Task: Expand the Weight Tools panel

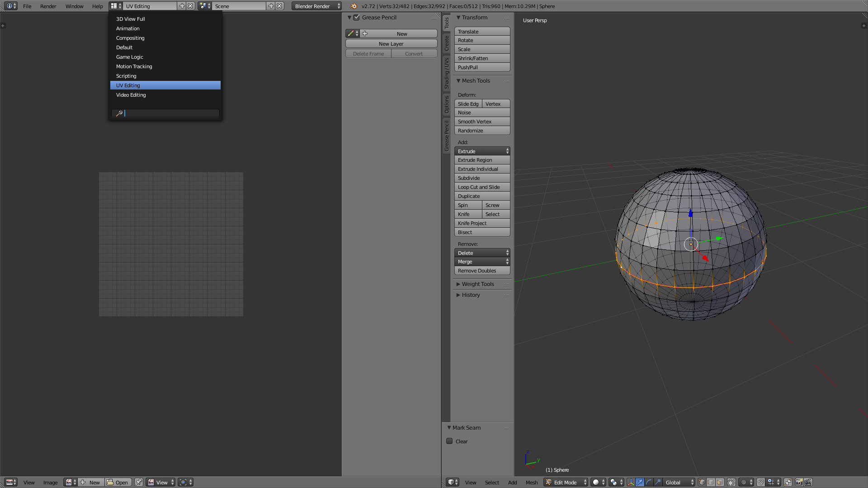Action: click(x=477, y=284)
